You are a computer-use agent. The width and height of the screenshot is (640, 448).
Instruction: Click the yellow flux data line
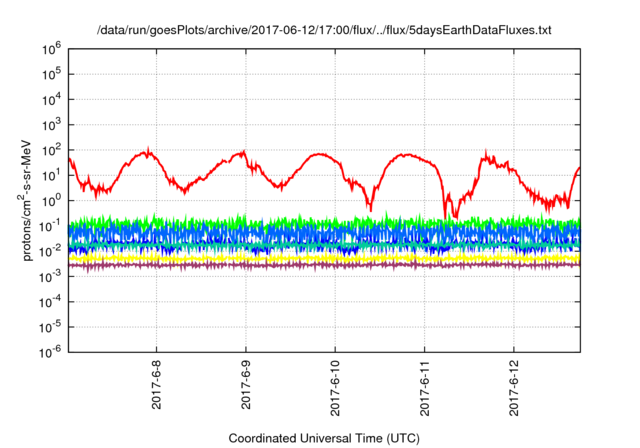tap(300, 257)
